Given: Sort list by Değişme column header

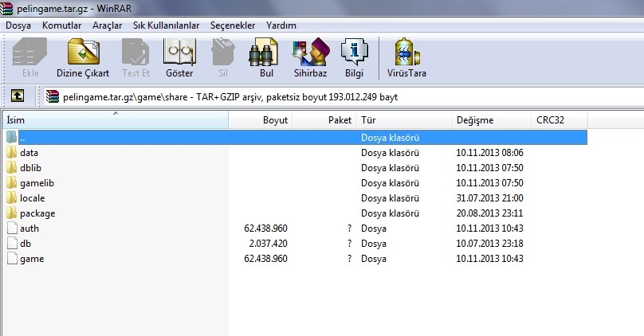Looking at the screenshot, I should pos(491,120).
